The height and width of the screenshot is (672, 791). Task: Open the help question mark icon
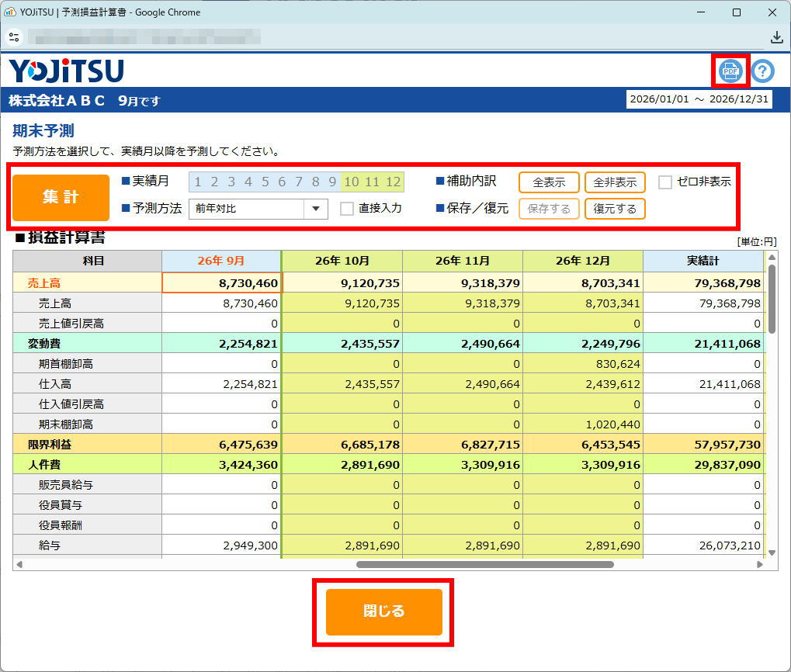pos(763,71)
